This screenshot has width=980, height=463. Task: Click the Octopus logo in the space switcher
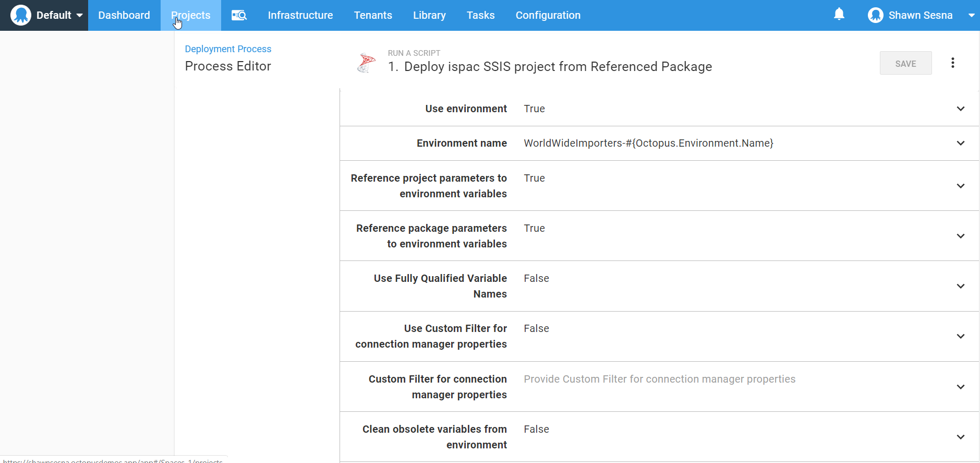21,15
